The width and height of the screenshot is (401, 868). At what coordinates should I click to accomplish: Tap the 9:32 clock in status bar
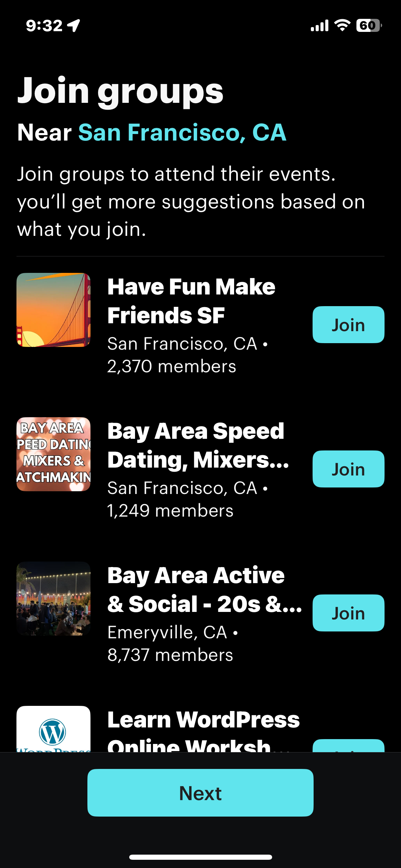click(x=44, y=26)
